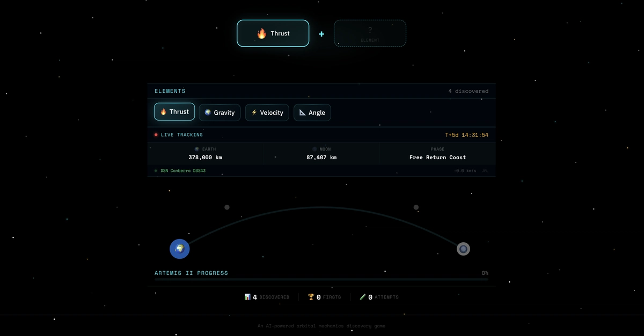This screenshot has width=644, height=336.
Task: Select the Thrust element chip
Action: pos(174,111)
